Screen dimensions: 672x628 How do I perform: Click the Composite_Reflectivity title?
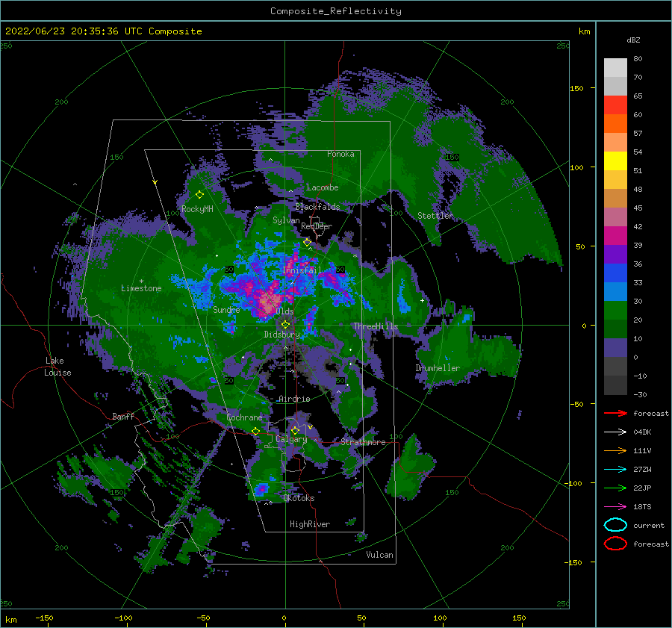[335, 11]
